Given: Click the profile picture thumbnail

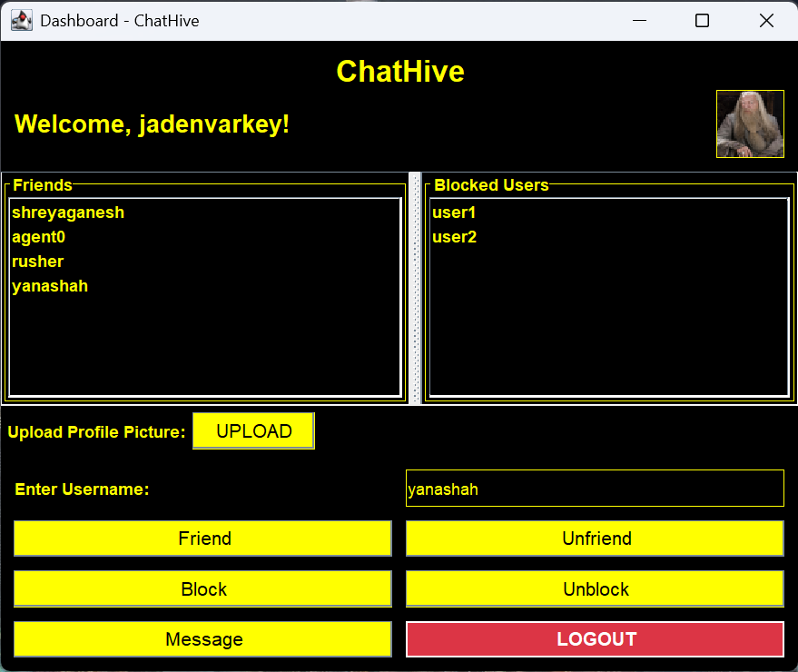Looking at the screenshot, I should [x=749, y=124].
